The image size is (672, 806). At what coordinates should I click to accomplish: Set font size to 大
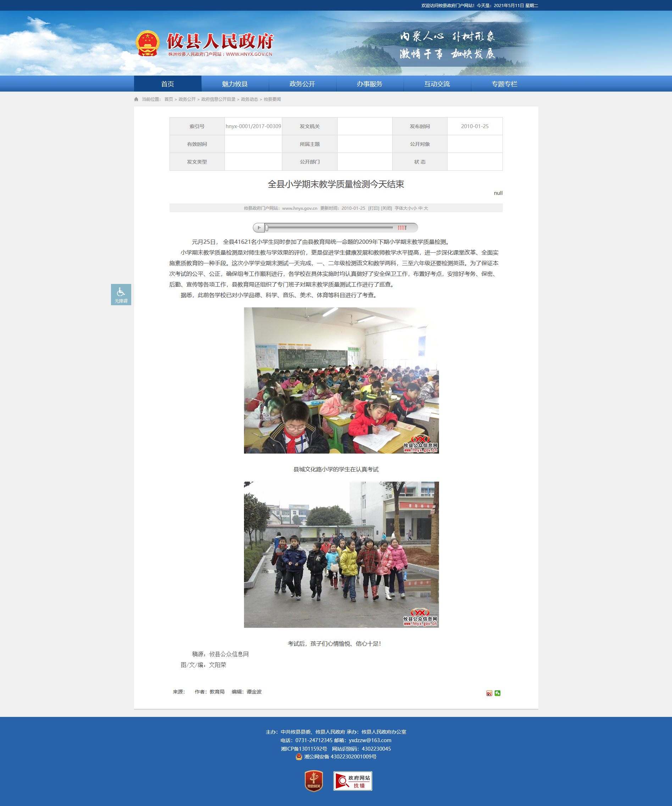pos(426,208)
